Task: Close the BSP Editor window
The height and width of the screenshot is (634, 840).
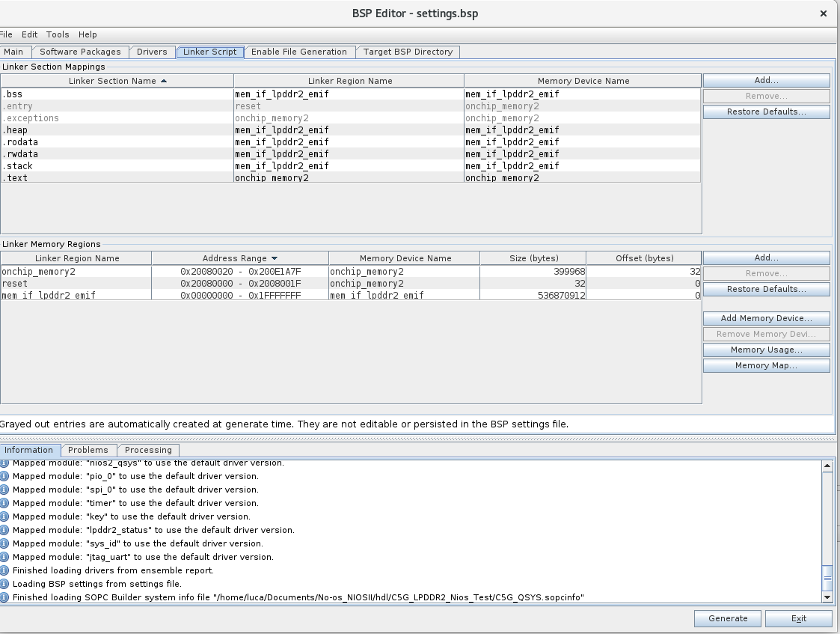Action: [x=824, y=13]
